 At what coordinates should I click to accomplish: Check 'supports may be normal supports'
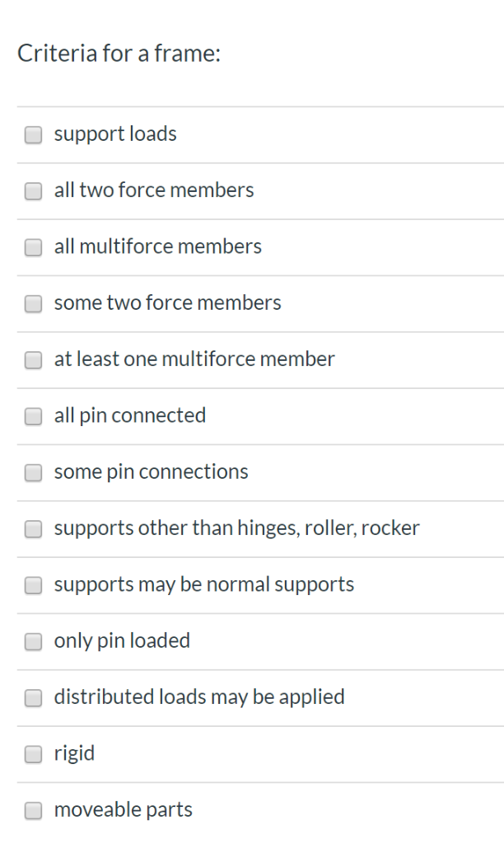click(x=33, y=585)
